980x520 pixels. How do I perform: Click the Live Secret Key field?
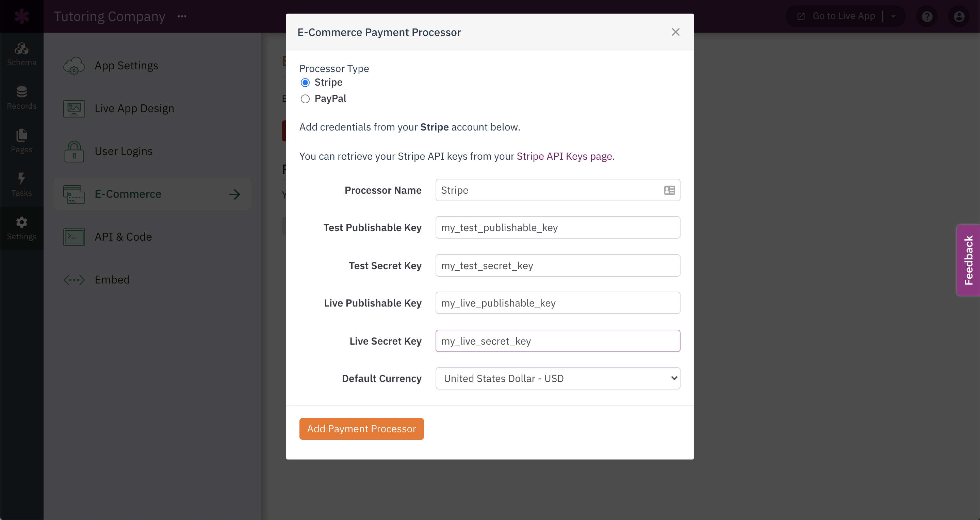click(558, 341)
